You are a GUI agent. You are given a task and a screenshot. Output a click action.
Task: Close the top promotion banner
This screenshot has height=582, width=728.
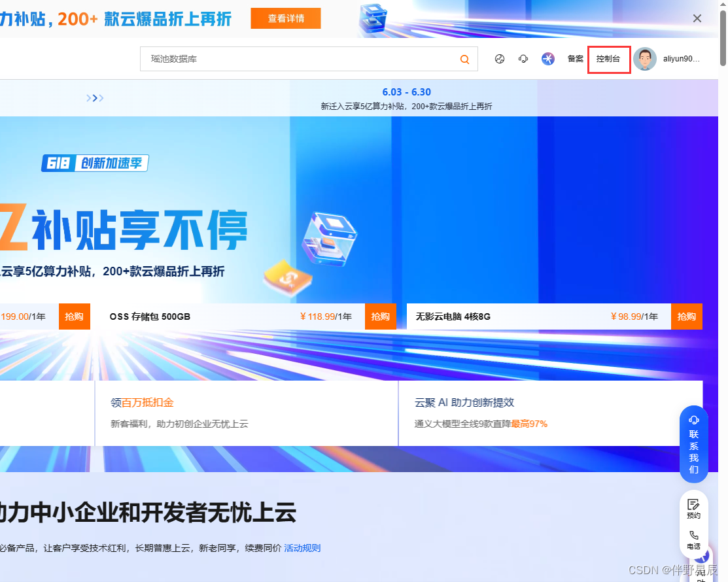(697, 18)
